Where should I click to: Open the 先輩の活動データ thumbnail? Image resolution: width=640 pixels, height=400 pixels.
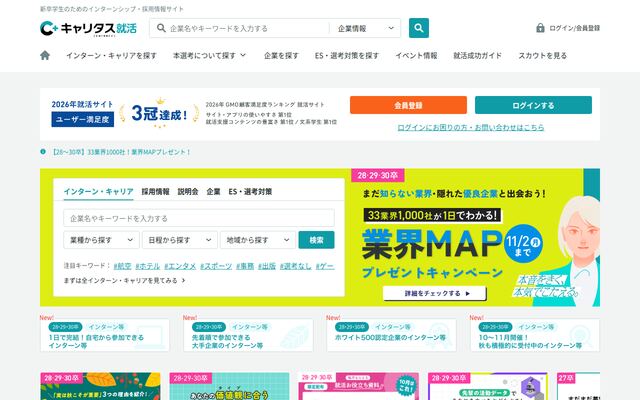tap(488, 386)
